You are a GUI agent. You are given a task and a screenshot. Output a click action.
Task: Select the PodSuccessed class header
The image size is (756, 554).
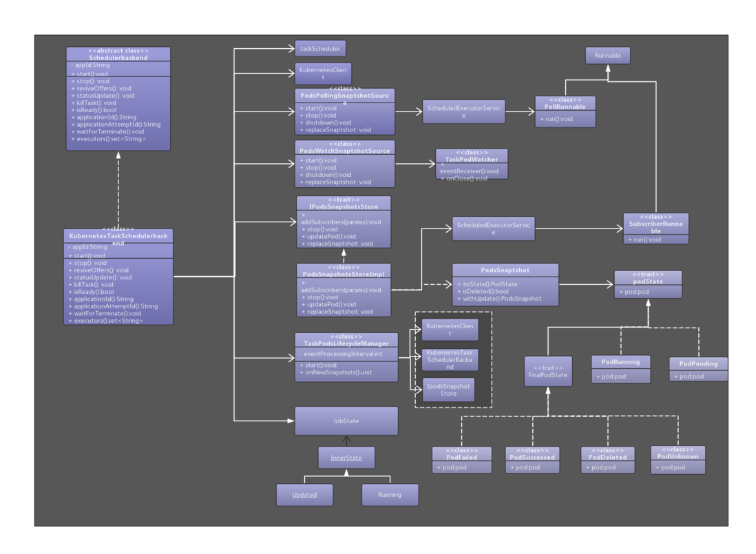(532, 454)
